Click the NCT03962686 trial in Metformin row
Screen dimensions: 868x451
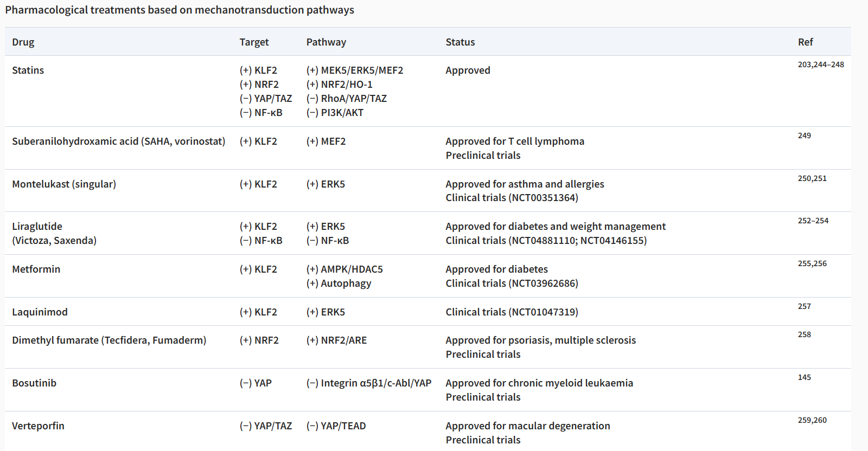click(x=542, y=284)
